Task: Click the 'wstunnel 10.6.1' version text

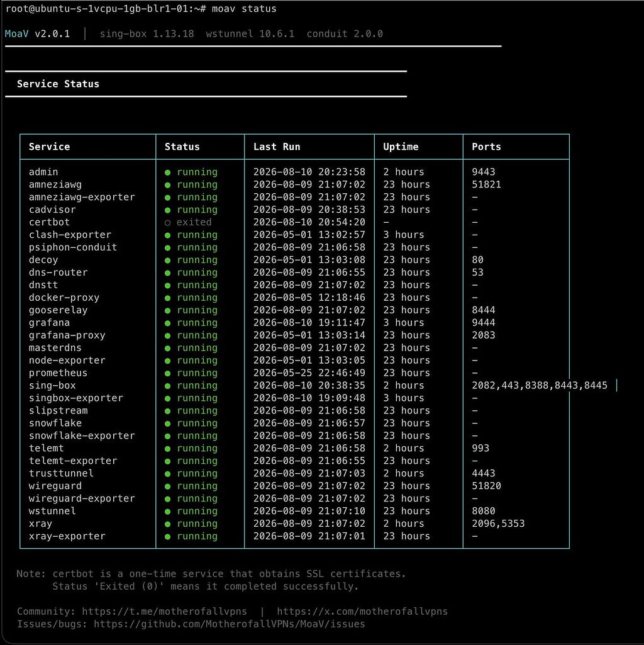Action: point(250,34)
